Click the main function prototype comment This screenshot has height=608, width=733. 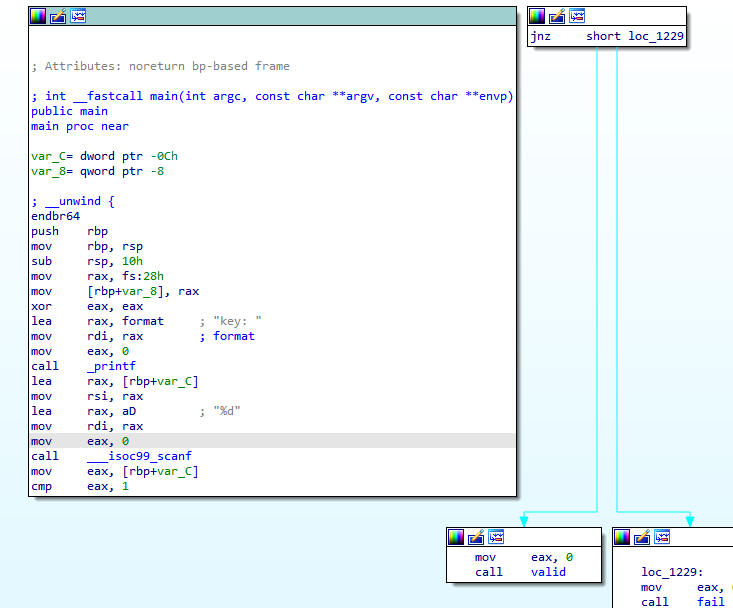[x=272, y=96]
